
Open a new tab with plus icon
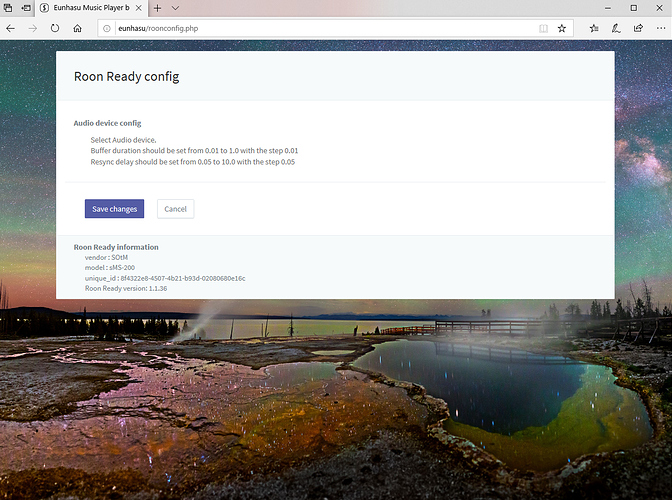(157, 8)
